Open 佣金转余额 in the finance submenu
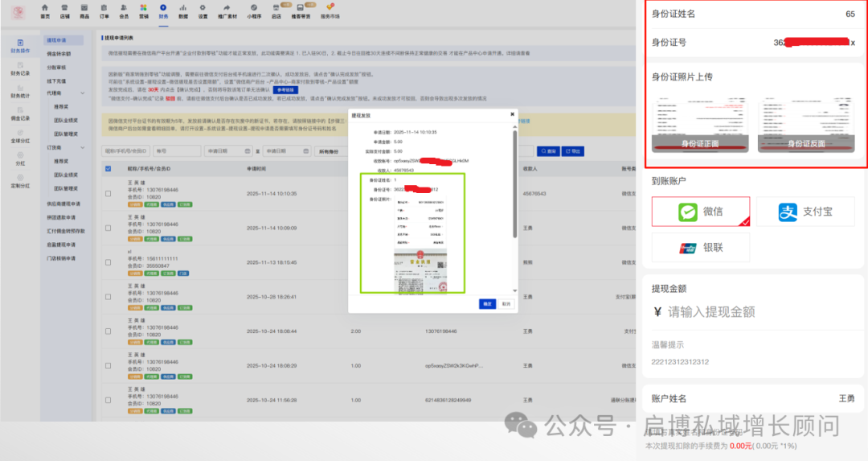868x461 pixels. 58,53
